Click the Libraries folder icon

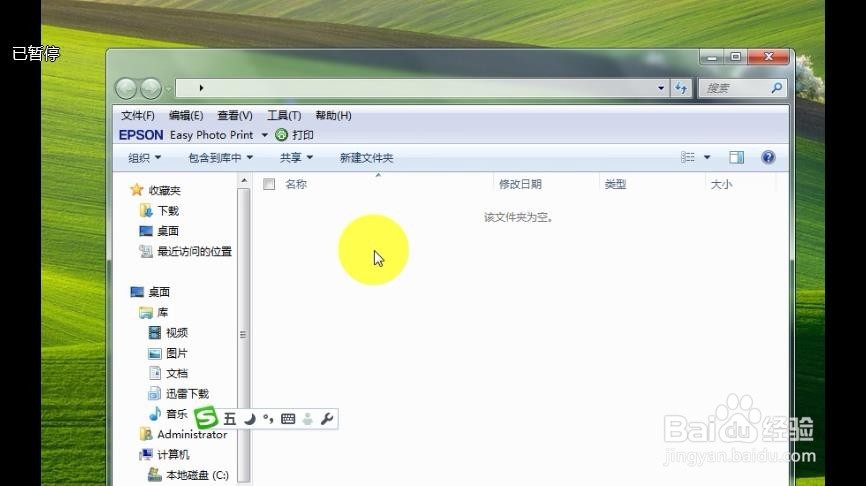[146, 313]
